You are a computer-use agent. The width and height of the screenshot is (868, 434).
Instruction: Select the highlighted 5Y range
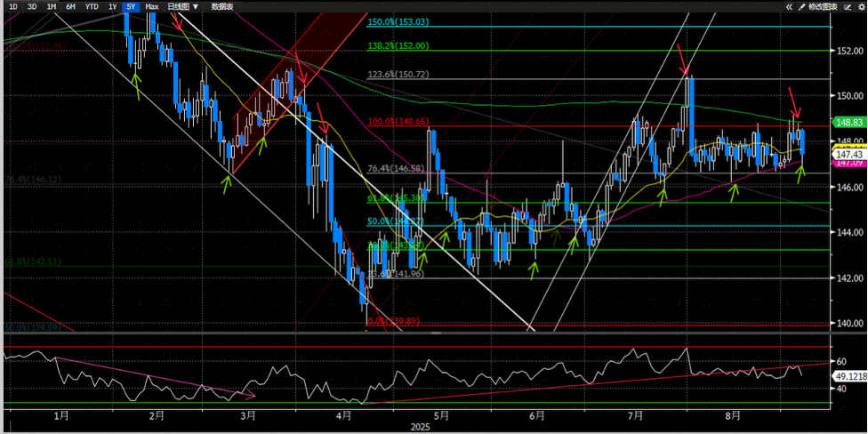(131, 6)
